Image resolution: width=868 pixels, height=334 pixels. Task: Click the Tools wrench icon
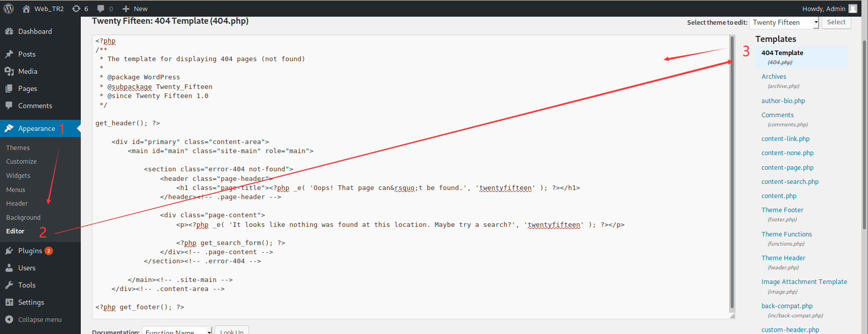pyautogui.click(x=9, y=285)
